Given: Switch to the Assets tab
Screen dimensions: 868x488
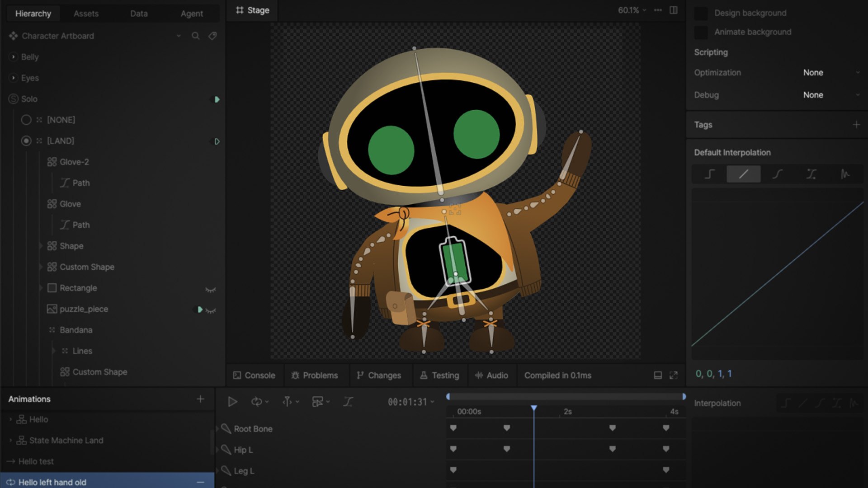Looking at the screenshot, I should click(86, 14).
